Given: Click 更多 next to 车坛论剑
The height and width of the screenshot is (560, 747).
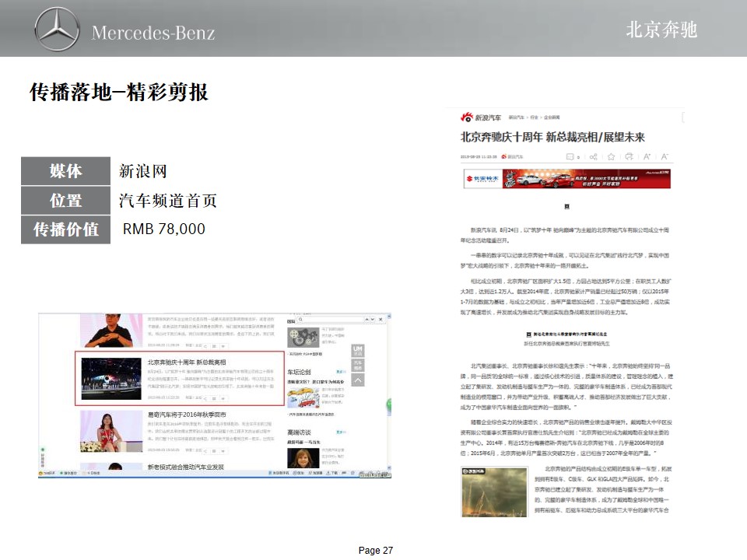Looking at the screenshot, I should pos(341,372).
